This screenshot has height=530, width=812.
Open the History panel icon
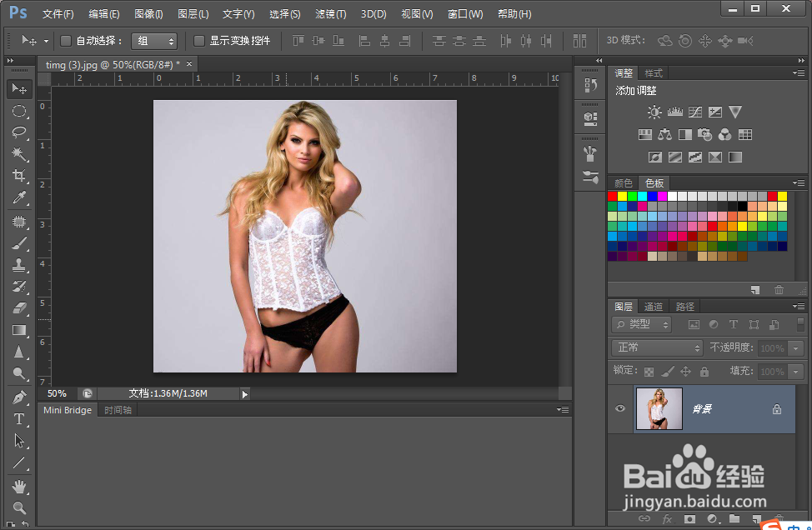(x=590, y=85)
